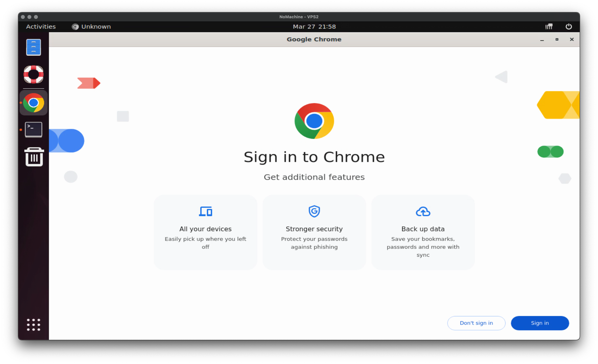Click the All your devices title
The width and height of the screenshot is (598, 364).
[205, 229]
